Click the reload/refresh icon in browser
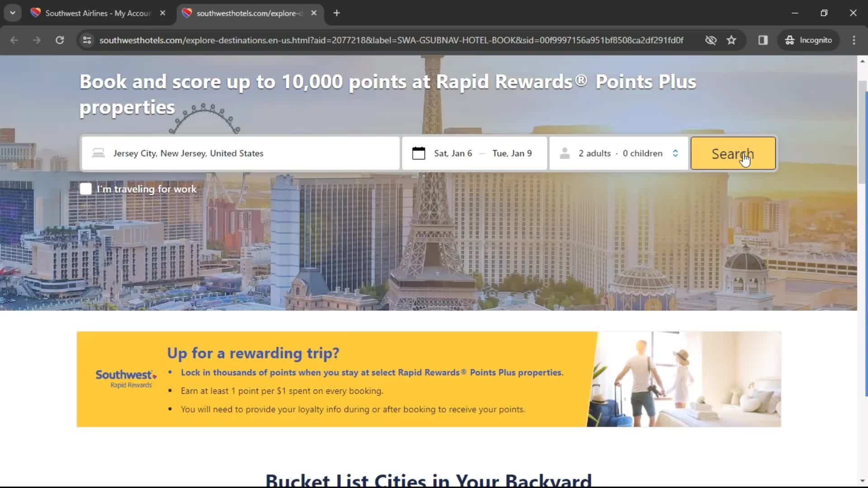The width and height of the screenshot is (868, 488). click(x=59, y=40)
